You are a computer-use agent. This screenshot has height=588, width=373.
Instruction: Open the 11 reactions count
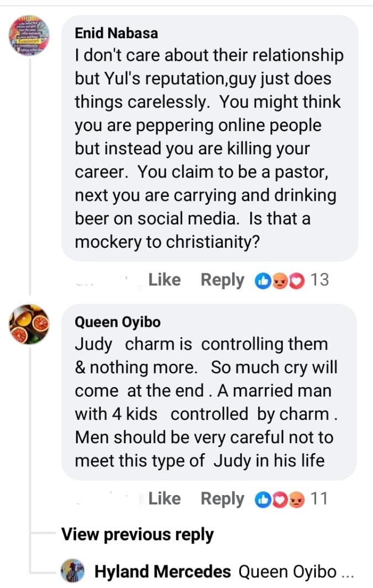[319, 499]
